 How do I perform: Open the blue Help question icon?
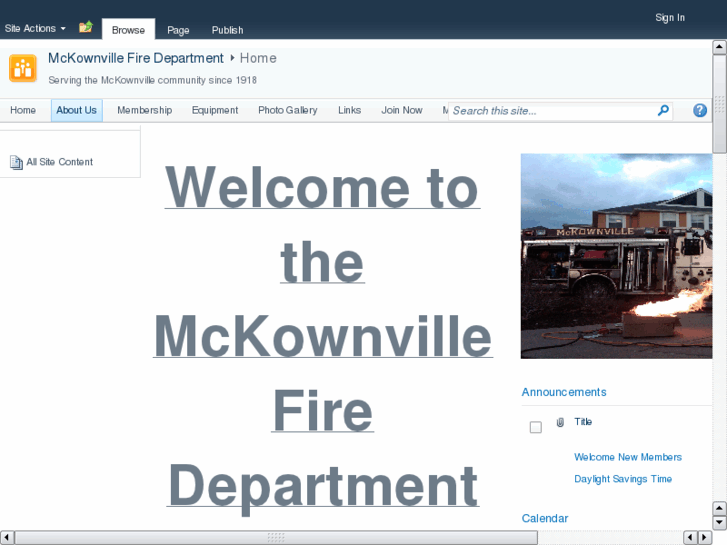coord(700,110)
